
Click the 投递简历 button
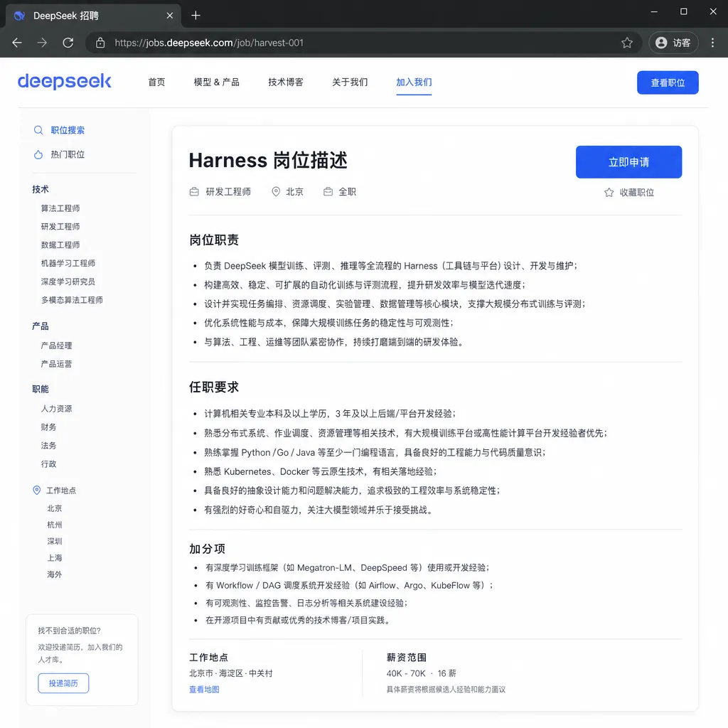coord(63,683)
